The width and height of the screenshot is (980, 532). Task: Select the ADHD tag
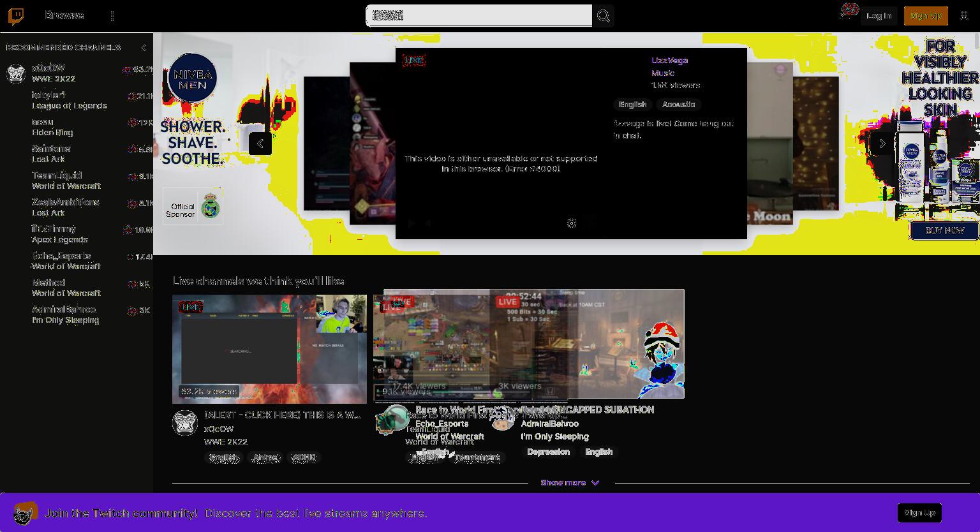point(304,457)
